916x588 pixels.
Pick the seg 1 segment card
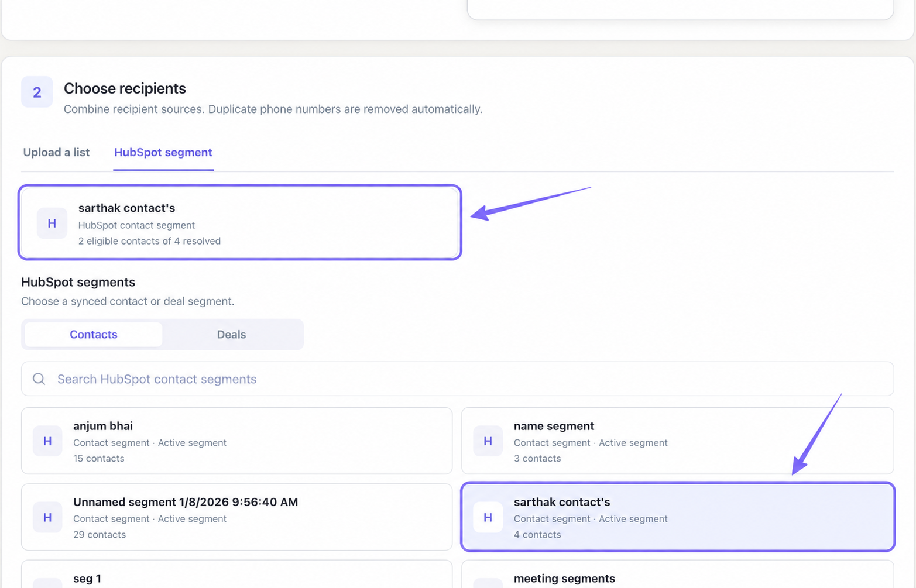click(237, 575)
